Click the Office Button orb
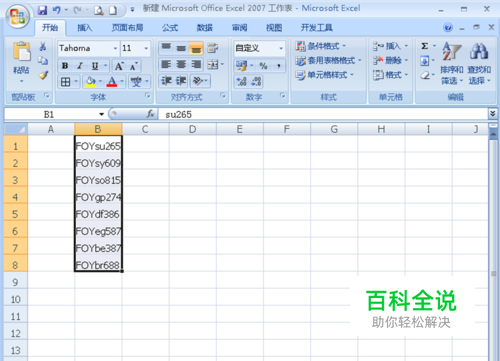The height and width of the screenshot is (361, 500). coord(17,16)
